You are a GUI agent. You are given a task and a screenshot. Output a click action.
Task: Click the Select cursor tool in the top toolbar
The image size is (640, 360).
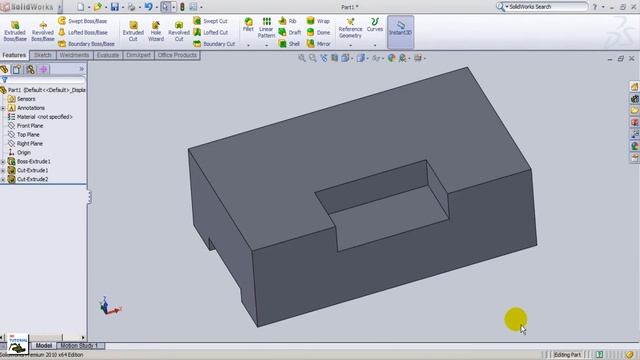pyautogui.click(x=165, y=7)
